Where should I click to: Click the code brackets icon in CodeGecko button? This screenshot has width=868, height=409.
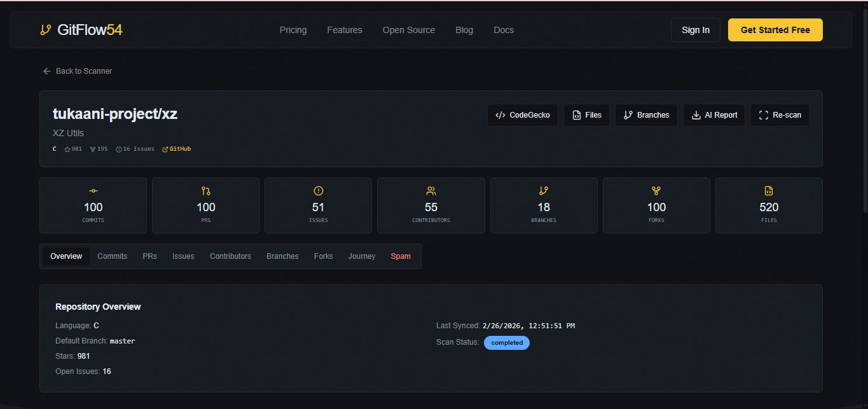(500, 115)
